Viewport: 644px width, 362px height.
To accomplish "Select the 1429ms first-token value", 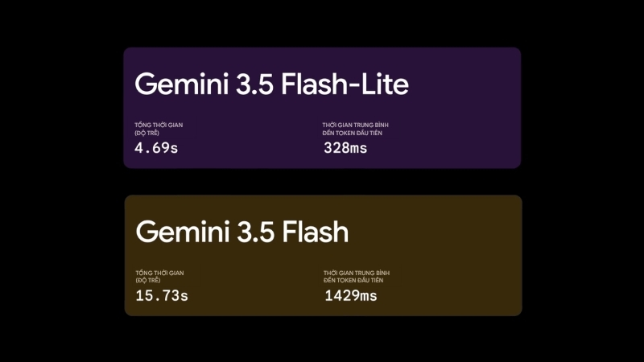I will [351, 295].
